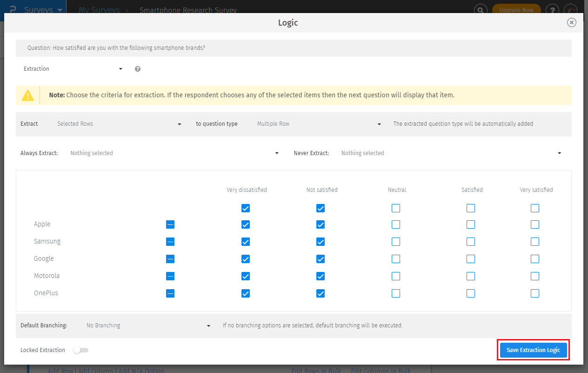Open the Extract Selected Rows dropdown
This screenshot has width=588, height=373.
pos(119,124)
